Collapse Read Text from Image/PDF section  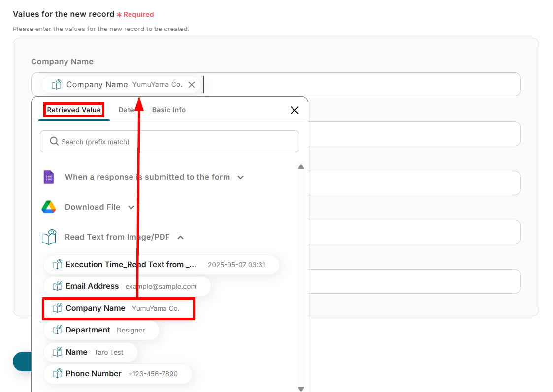180,237
